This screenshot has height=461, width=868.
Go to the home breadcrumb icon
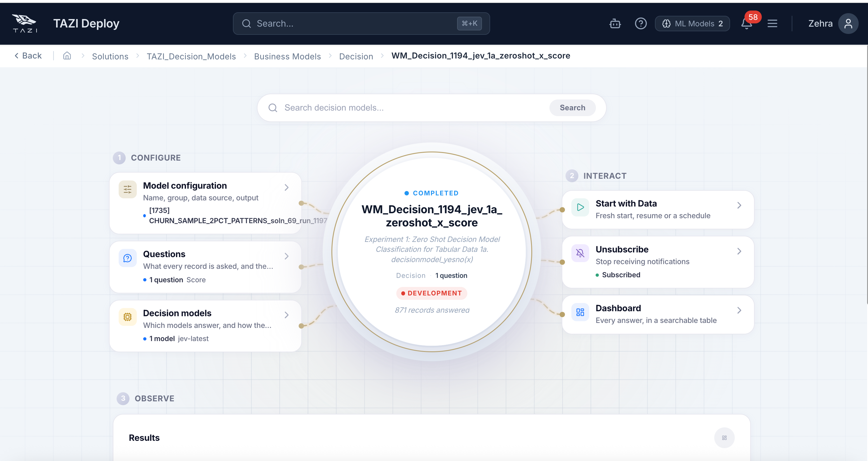67,56
